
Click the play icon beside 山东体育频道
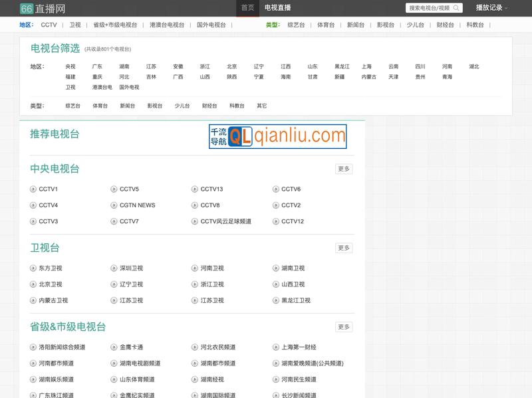click(x=113, y=379)
